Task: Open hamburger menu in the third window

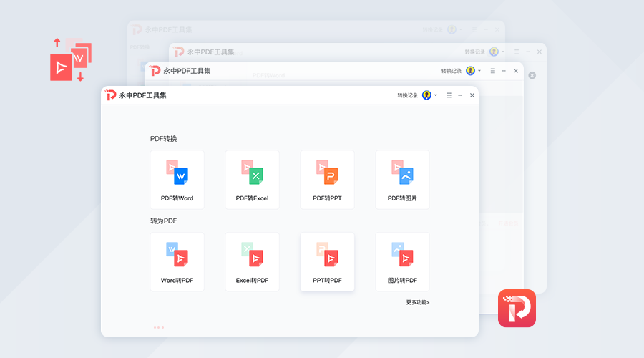Action: 516,52
